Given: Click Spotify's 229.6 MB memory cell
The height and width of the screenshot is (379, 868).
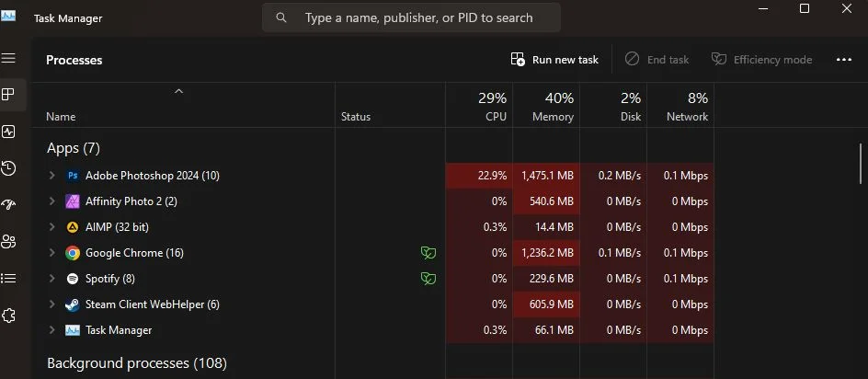Looking at the screenshot, I should pos(546,279).
